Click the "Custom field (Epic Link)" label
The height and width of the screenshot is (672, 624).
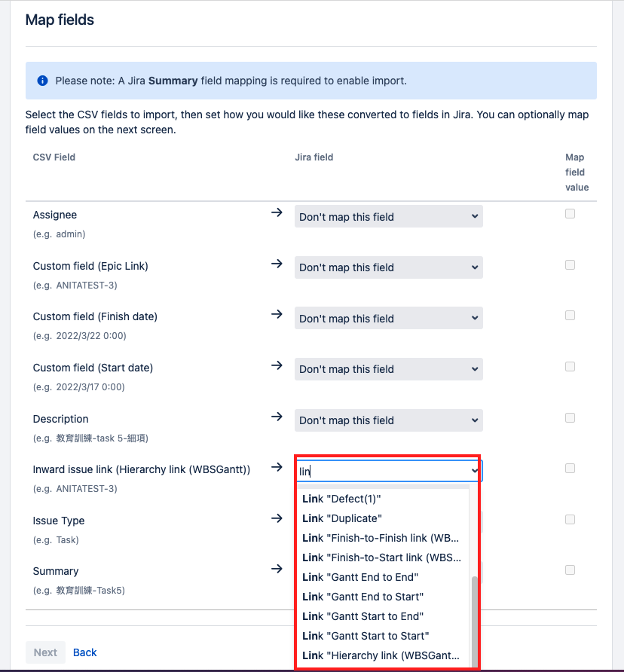[x=90, y=266]
